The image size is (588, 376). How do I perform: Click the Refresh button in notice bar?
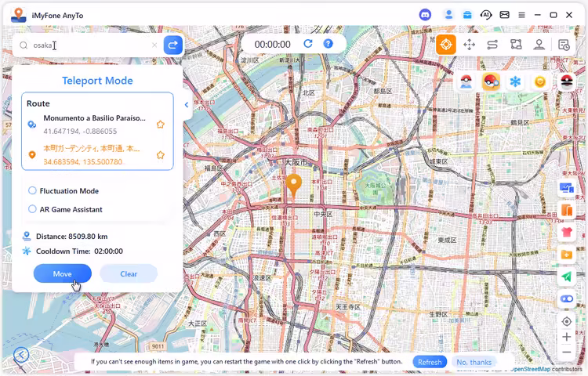430,362
